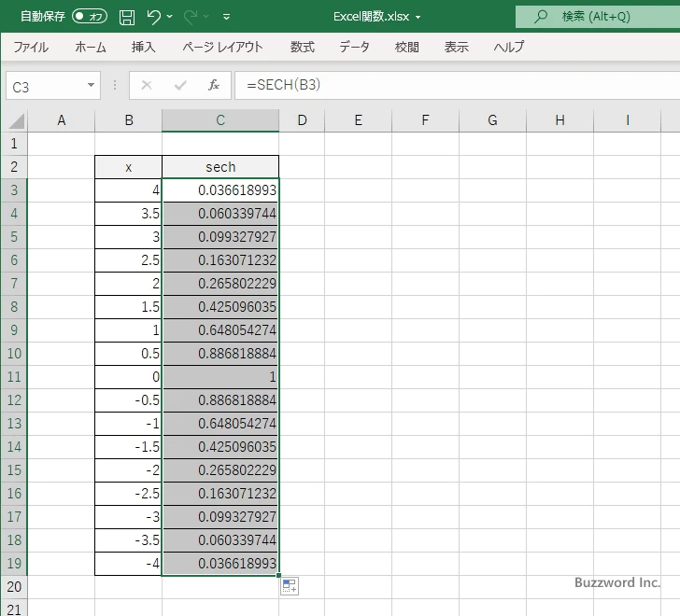
Task: Click the Auto Fill Options icon
Action: click(290, 586)
